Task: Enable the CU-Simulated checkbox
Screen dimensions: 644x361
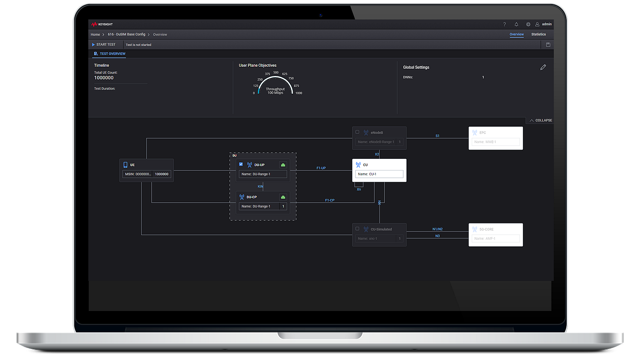Action: click(x=357, y=228)
